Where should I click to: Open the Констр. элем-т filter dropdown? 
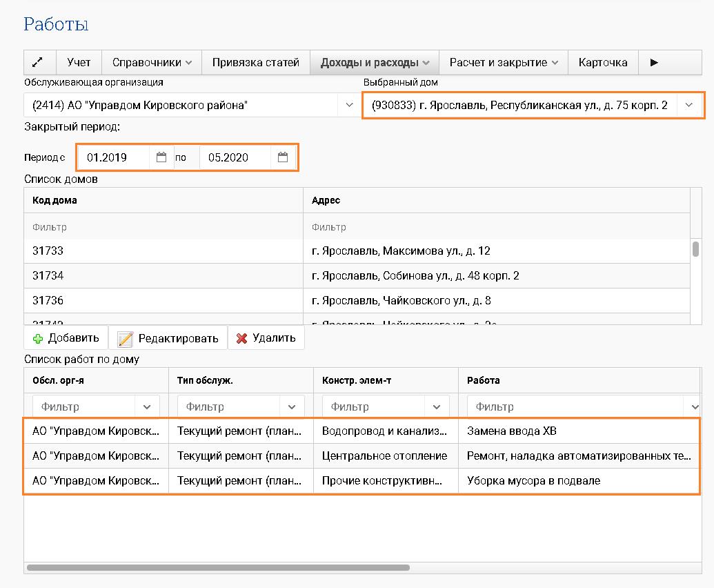437,406
